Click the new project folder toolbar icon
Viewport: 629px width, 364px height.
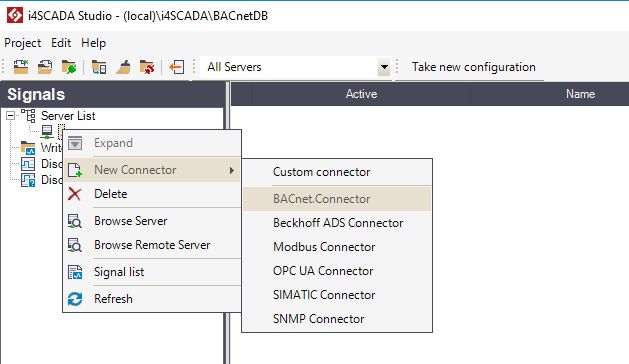[x=21, y=67]
